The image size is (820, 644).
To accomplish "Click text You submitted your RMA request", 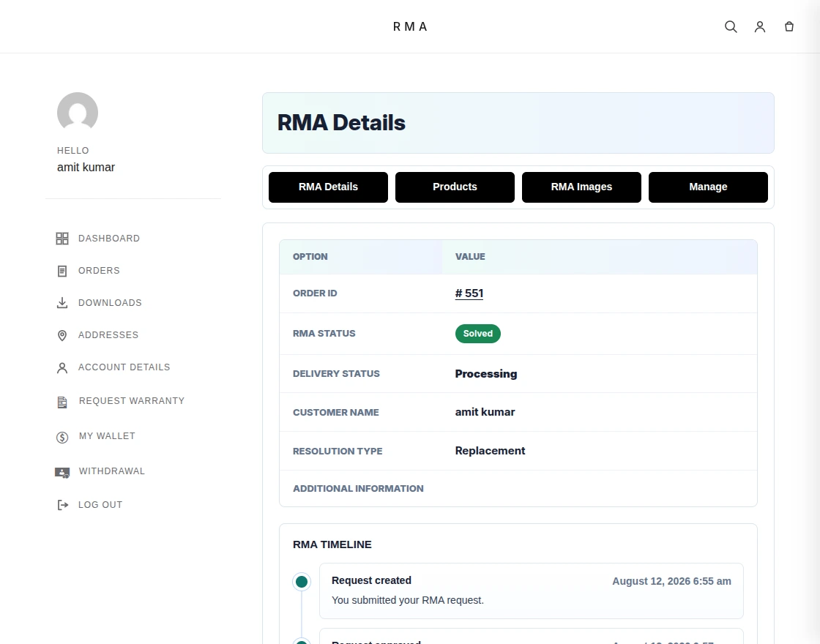I will 407,600.
